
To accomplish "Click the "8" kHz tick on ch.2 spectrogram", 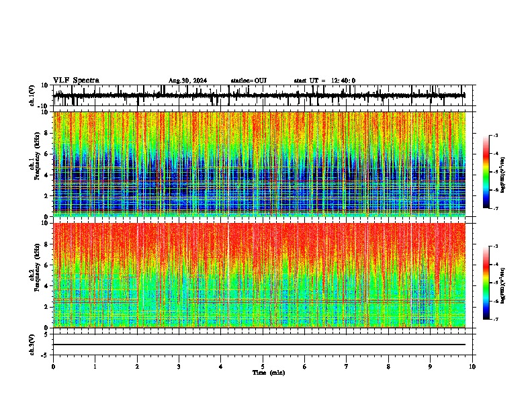I will [x=47, y=244].
